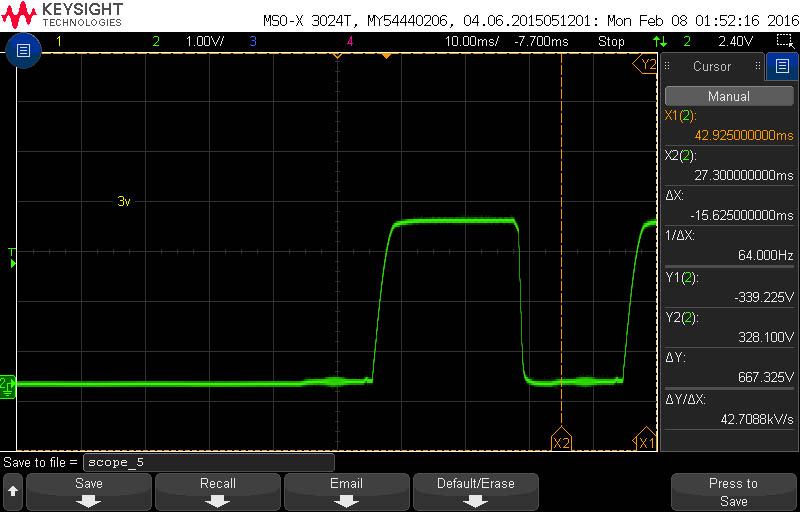Click the -7.700ms delay readout
The image size is (800, 512).
(x=542, y=42)
